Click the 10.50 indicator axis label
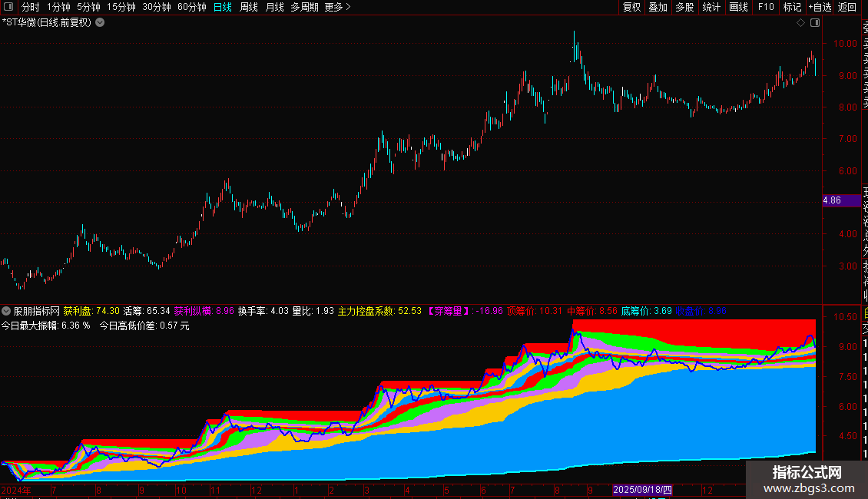 845,317
